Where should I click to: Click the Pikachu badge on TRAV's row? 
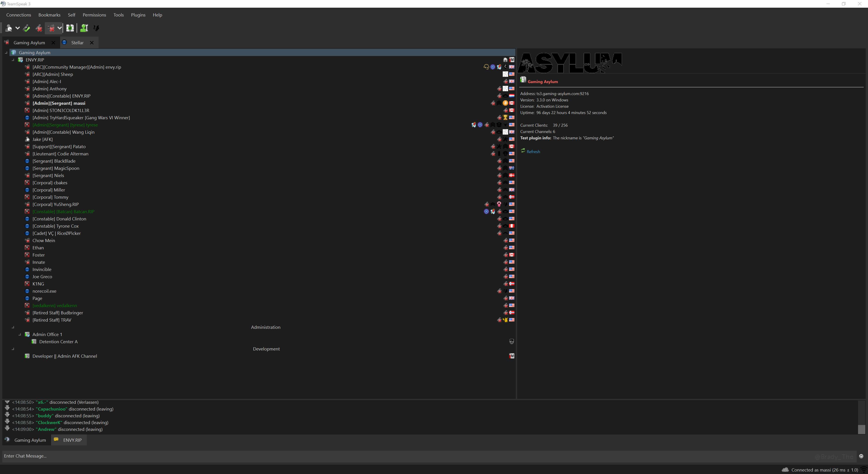pyautogui.click(x=505, y=320)
